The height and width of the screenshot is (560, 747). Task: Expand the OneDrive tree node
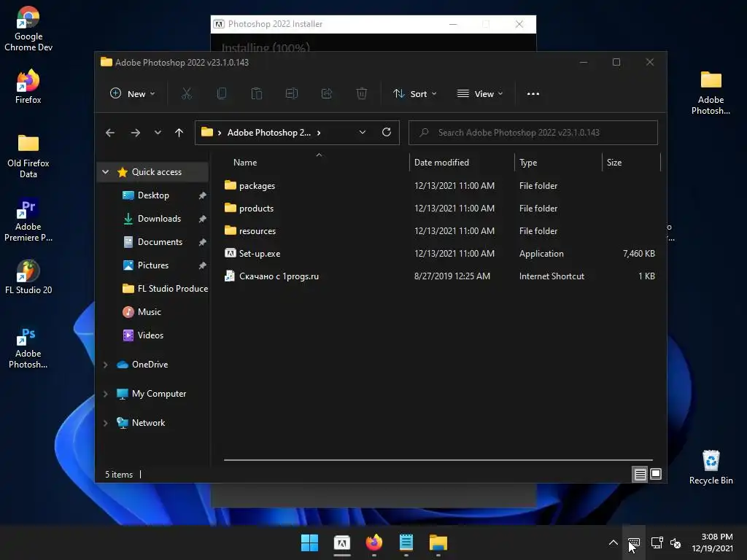(x=106, y=365)
